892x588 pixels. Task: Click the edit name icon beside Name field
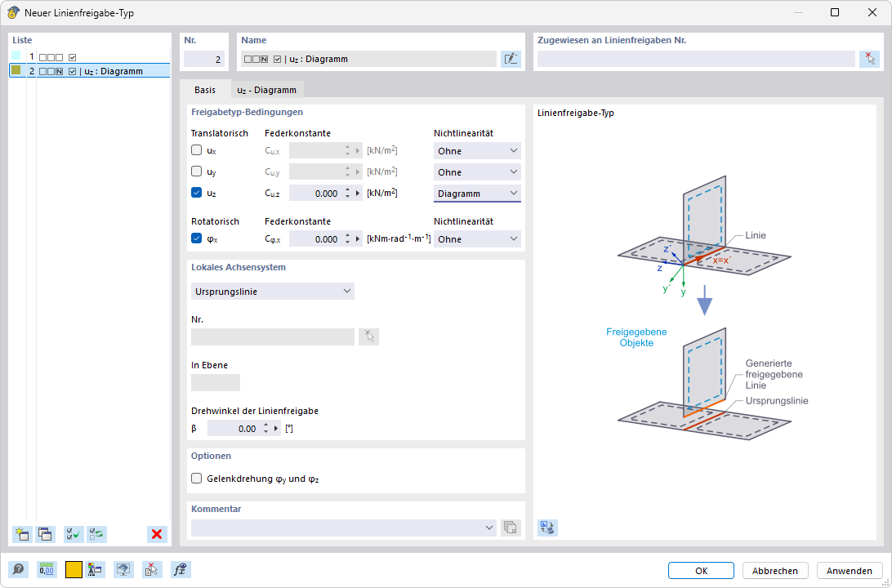point(511,59)
